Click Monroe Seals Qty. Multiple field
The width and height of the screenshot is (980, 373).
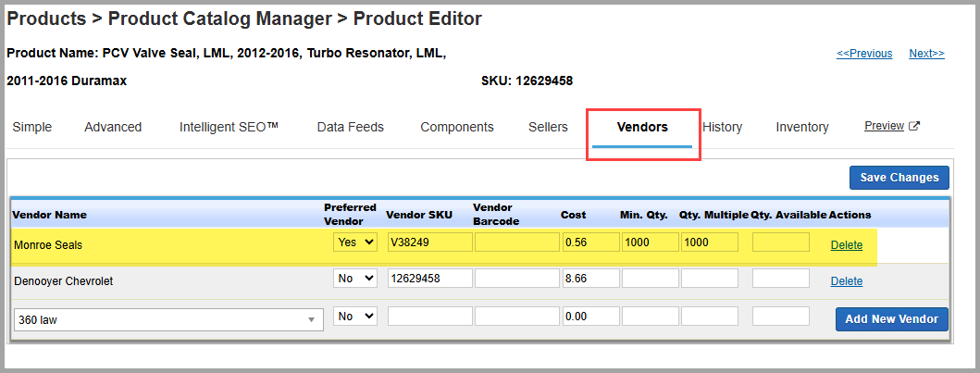point(710,242)
